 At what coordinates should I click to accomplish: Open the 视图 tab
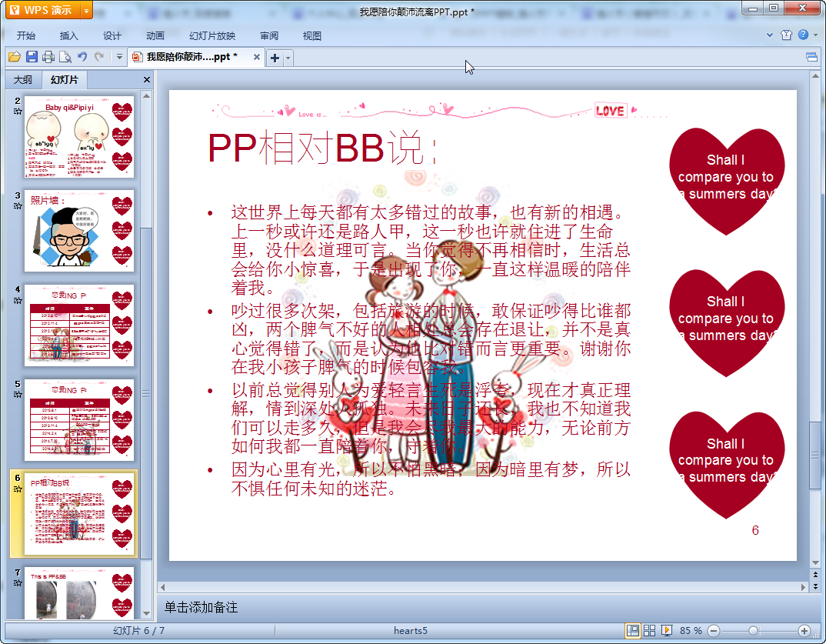[311, 36]
